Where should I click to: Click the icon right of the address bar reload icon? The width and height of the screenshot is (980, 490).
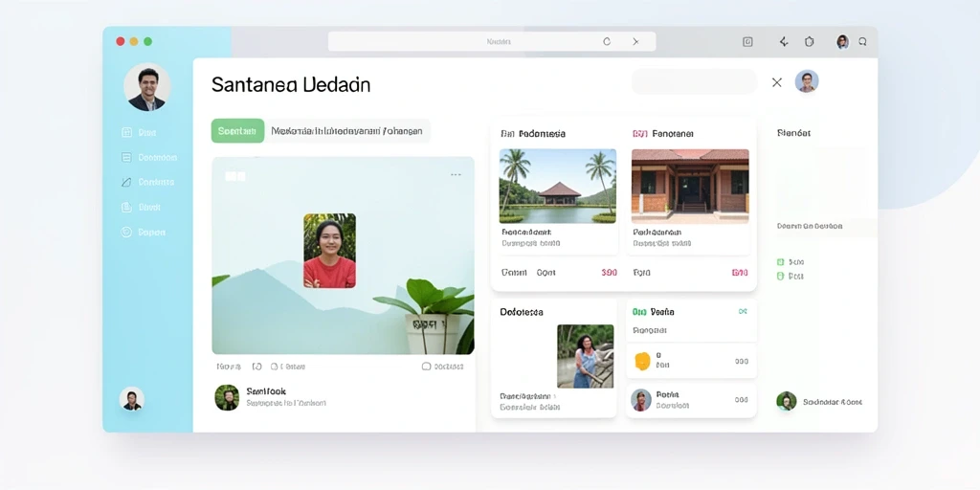pyautogui.click(x=635, y=41)
